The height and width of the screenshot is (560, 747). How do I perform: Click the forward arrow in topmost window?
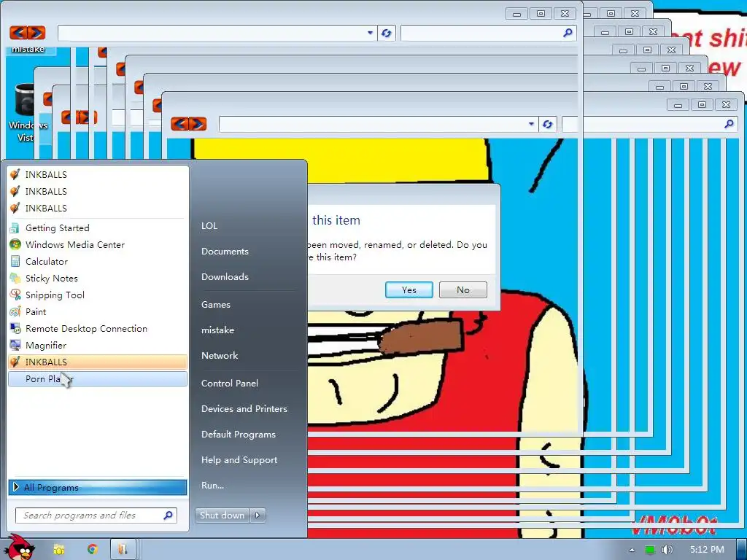click(x=36, y=32)
